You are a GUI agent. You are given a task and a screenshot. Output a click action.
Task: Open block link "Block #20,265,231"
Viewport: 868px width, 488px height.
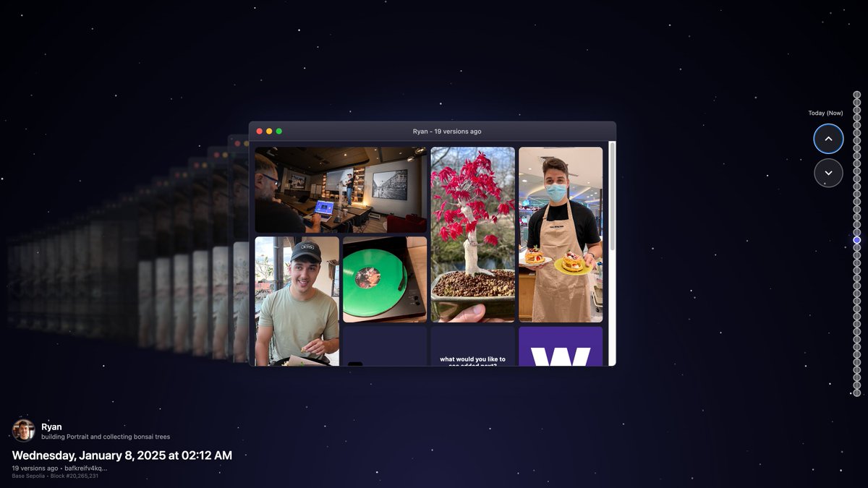74,476
